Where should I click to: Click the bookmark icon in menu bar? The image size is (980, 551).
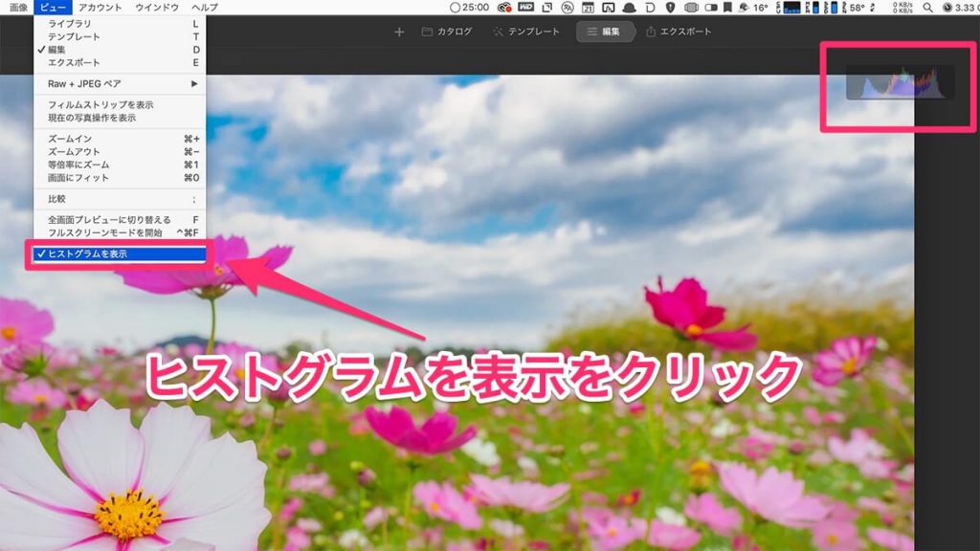tap(727, 8)
